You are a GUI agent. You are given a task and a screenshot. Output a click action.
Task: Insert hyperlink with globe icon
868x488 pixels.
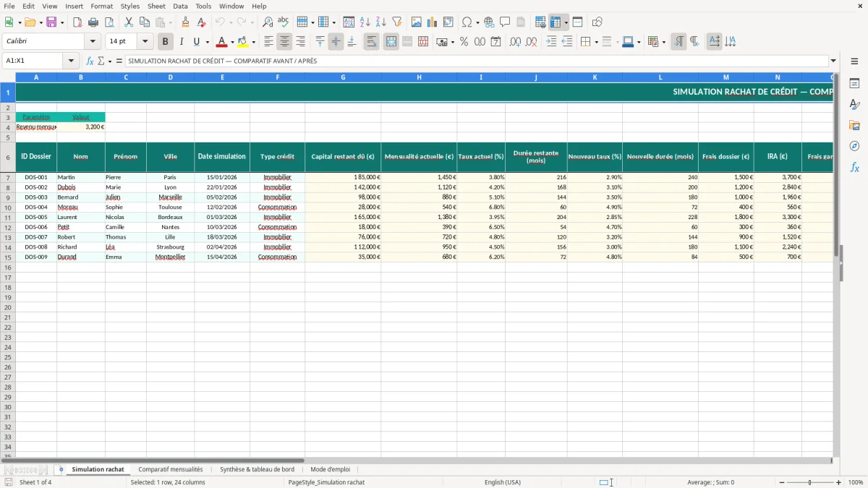489,22
